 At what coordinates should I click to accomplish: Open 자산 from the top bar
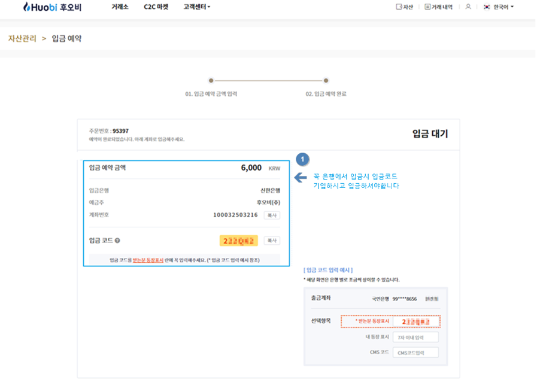(x=405, y=7)
